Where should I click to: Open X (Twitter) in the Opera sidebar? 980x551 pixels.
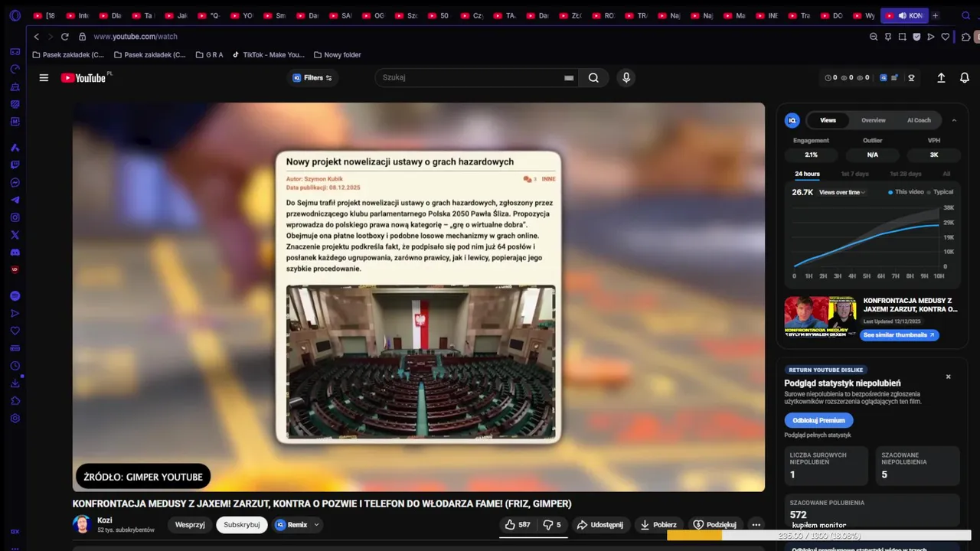tap(15, 235)
